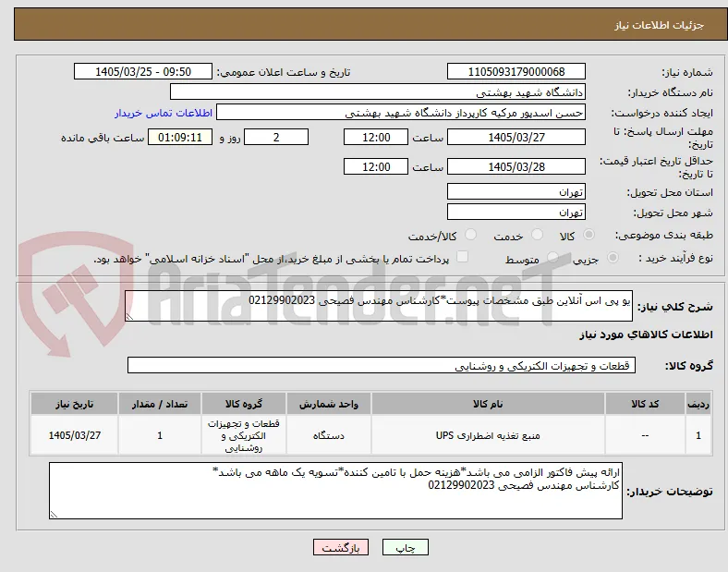This screenshot has width=728, height=572.
Task: Click the تعداد / مقدار column header
Action: pyautogui.click(x=160, y=404)
